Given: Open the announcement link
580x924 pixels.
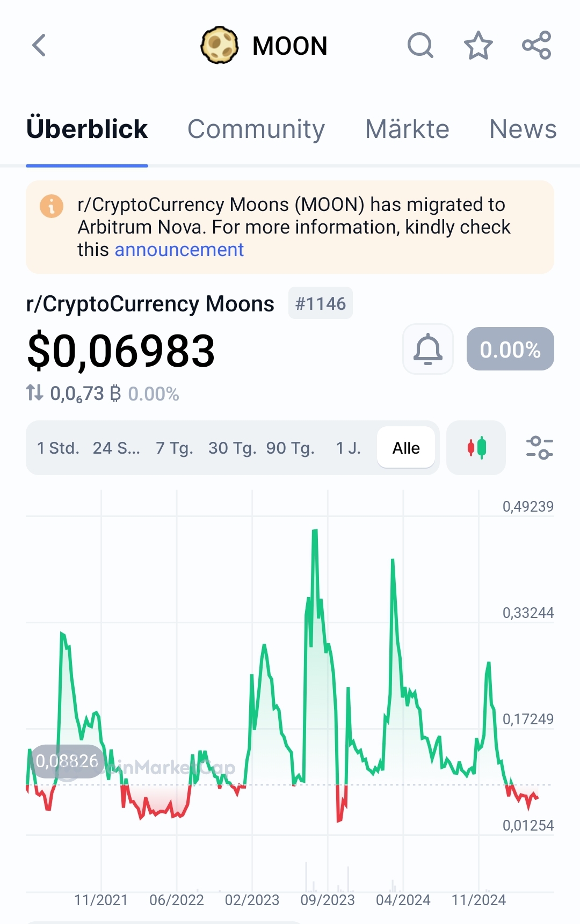Looking at the screenshot, I should 179,250.
